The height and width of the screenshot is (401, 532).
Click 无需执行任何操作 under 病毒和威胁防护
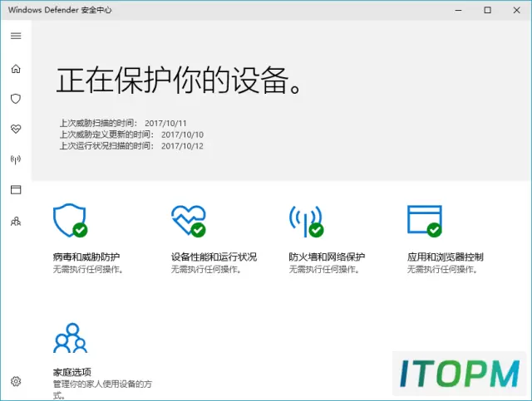87,270
